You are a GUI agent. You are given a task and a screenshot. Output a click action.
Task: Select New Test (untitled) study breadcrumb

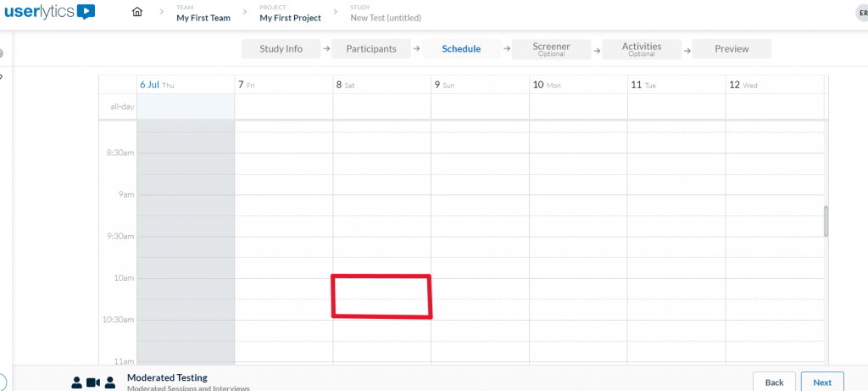(385, 17)
